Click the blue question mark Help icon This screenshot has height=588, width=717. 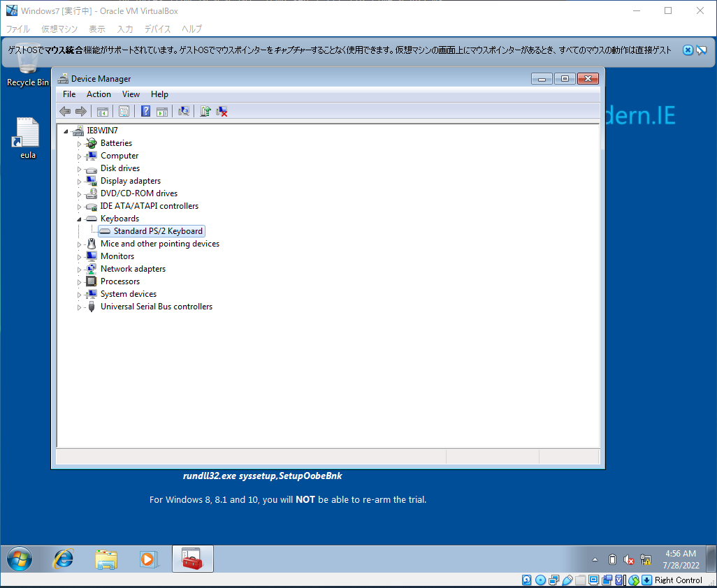click(145, 111)
